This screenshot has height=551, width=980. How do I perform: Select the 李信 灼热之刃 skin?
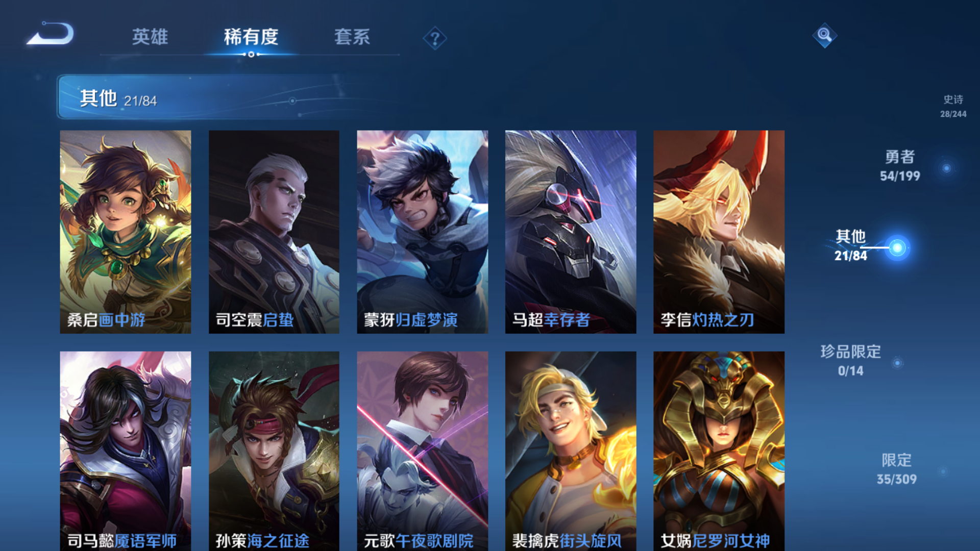[x=719, y=232]
